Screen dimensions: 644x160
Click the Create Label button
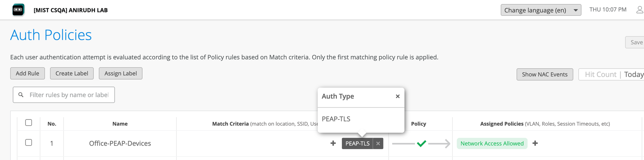tap(72, 74)
